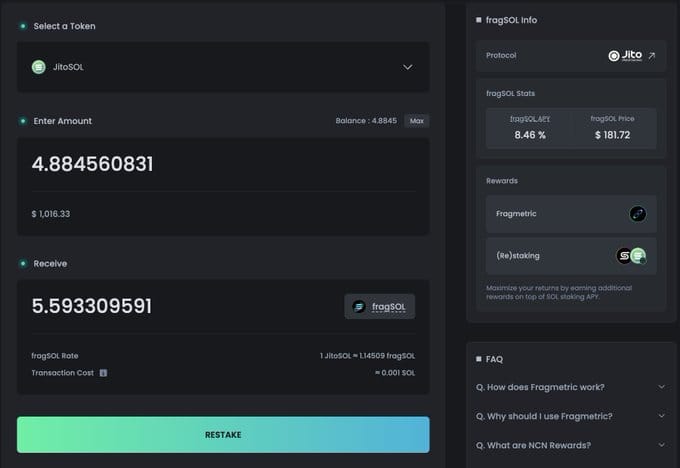The width and height of the screenshot is (680, 468).
Task: Click the JitoSOL token icon
Action: click(39, 67)
